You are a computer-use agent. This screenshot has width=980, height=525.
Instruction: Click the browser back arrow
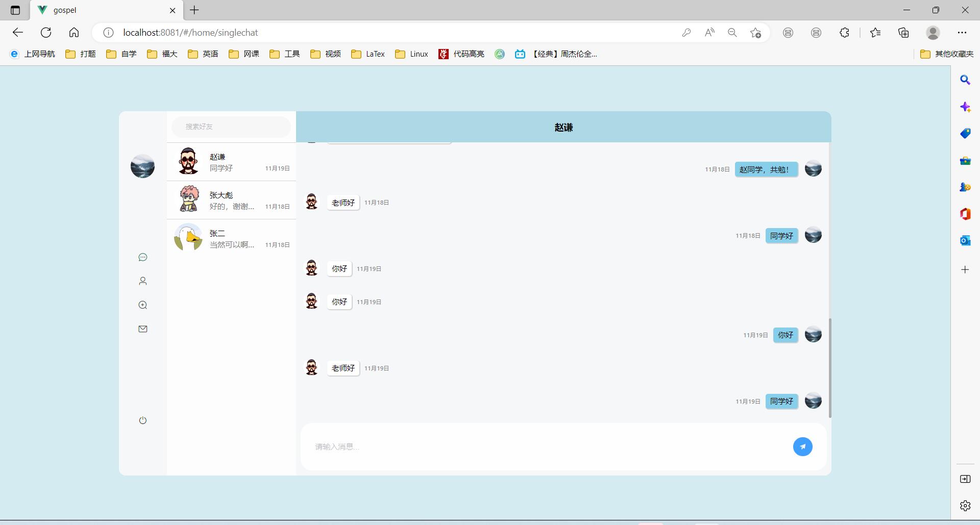[x=18, y=33]
